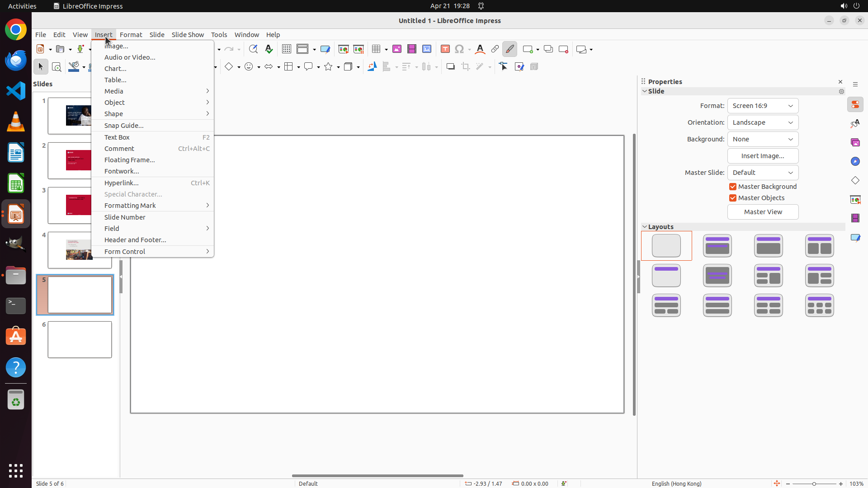The width and height of the screenshot is (868, 488).
Task: Open the Gallery sidebar panel icon
Action: point(855,142)
